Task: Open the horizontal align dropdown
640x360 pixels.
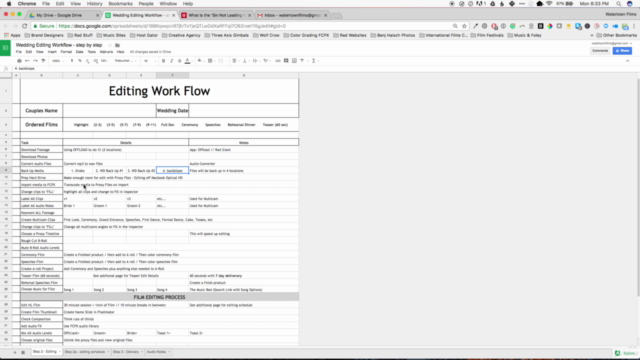Action: [235, 61]
